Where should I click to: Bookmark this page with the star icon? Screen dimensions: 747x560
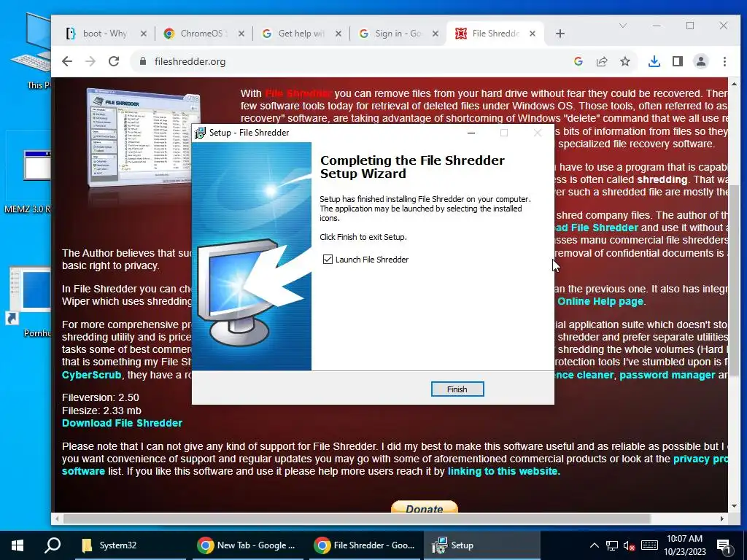625,61
